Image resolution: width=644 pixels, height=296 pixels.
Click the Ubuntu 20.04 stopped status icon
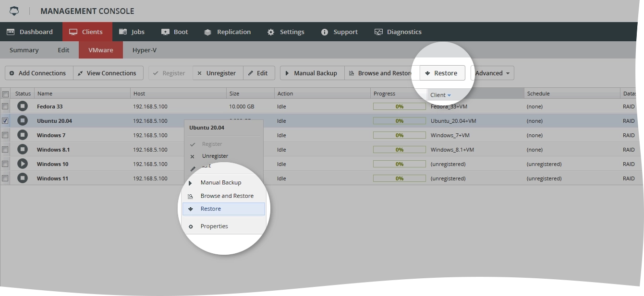pos(23,121)
